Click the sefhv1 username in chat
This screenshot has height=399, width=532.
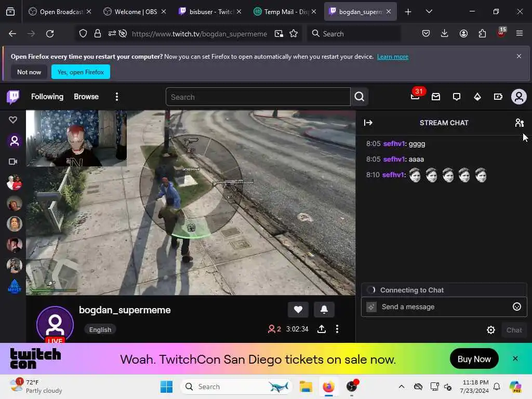click(x=394, y=144)
